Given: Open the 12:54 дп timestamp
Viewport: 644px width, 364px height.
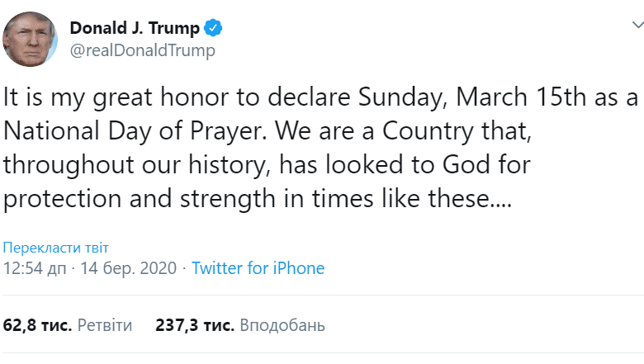Looking at the screenshot, I should 35,268.
